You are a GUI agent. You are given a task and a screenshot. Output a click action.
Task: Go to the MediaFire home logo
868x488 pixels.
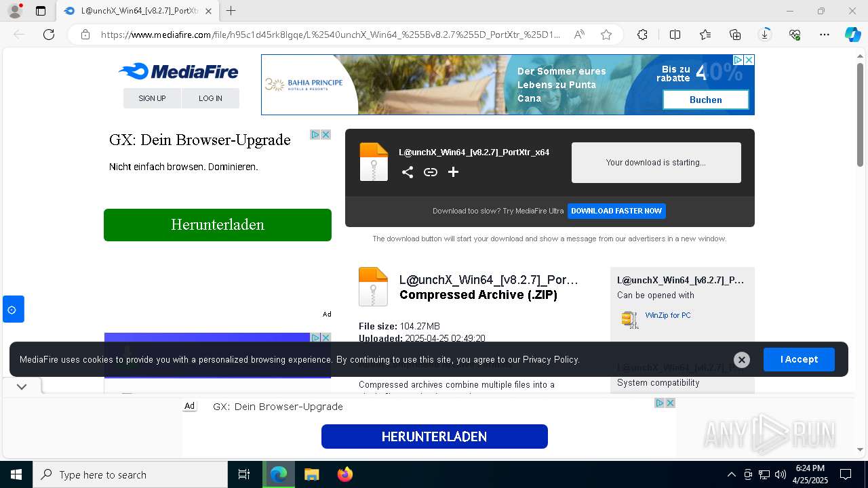178,71
